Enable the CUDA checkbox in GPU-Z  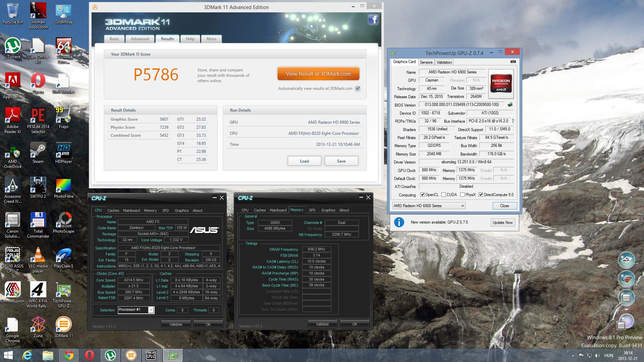(443, 195)
